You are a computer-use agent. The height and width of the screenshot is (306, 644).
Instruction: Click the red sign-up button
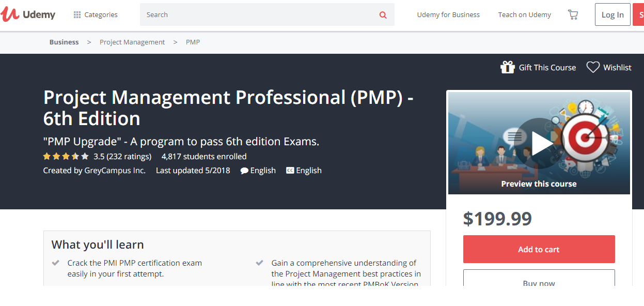click(x=638, y=14)
